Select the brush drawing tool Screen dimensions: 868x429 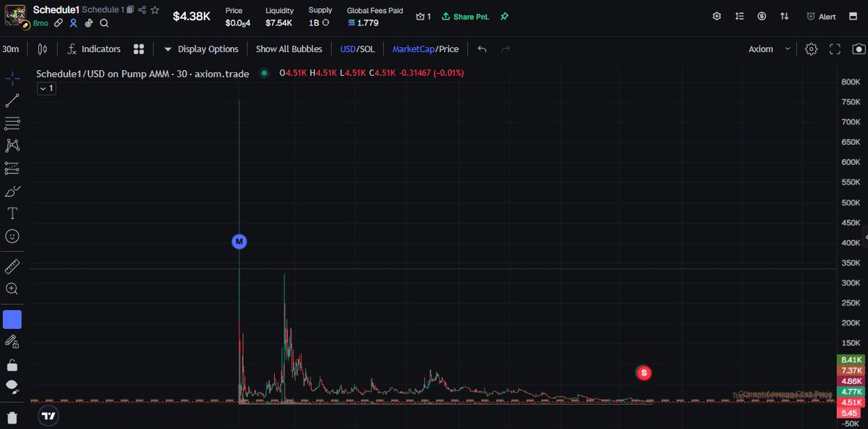pyautogui.click(x=12, y=191)
